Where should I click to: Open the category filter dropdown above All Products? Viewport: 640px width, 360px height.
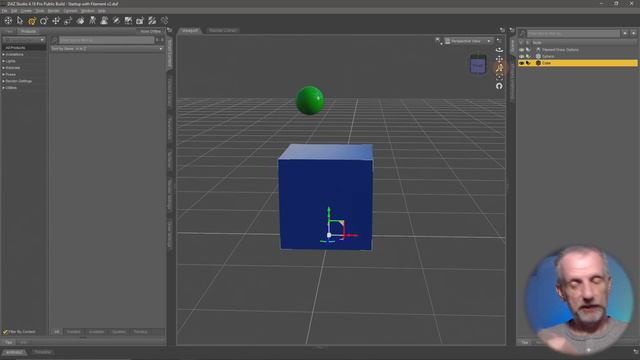[x=24, y=40]
